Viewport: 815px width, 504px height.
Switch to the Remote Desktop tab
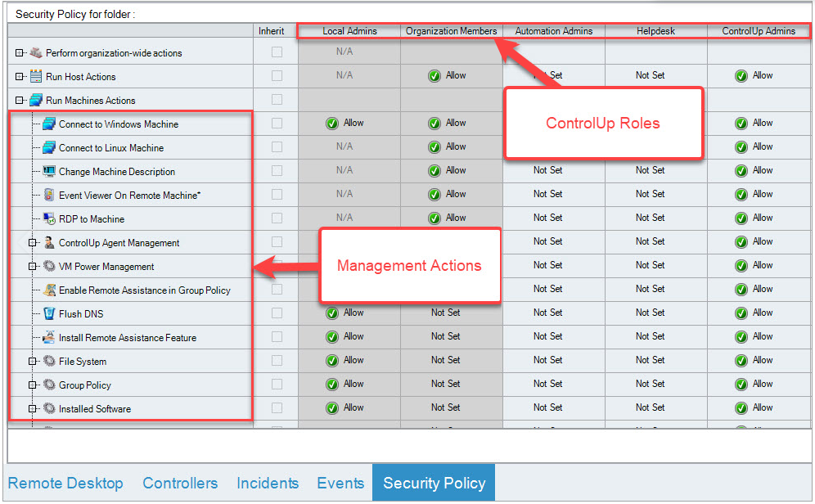click(x=65, y=483)
